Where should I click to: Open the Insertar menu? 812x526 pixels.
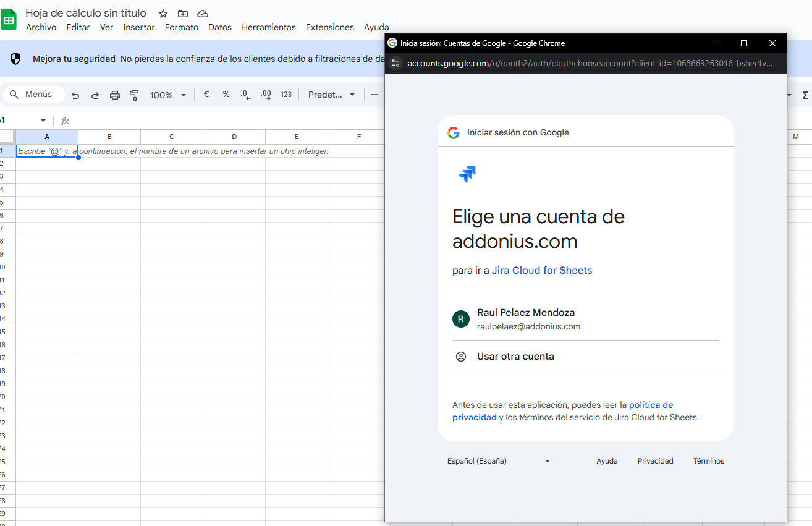(139, 27)
